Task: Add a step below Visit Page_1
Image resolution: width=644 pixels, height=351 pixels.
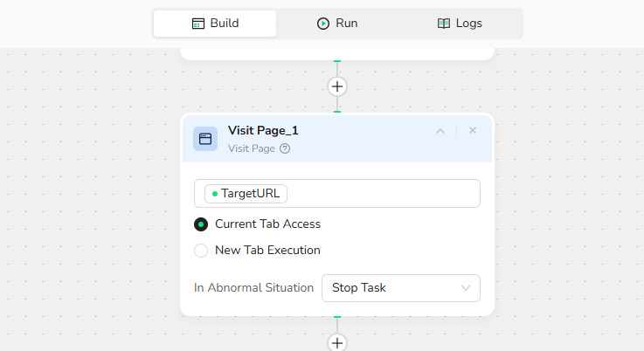Action: pyautogui.click(x=337, y=342)
